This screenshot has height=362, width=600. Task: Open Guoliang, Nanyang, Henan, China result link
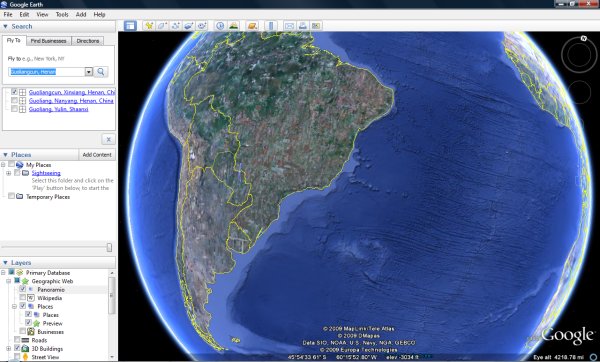[71, 101]
